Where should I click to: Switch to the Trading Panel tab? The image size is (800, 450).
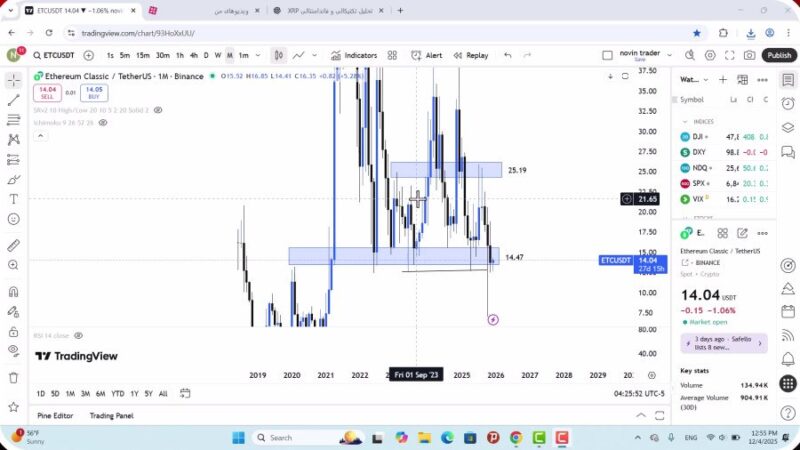click(111, 415)
